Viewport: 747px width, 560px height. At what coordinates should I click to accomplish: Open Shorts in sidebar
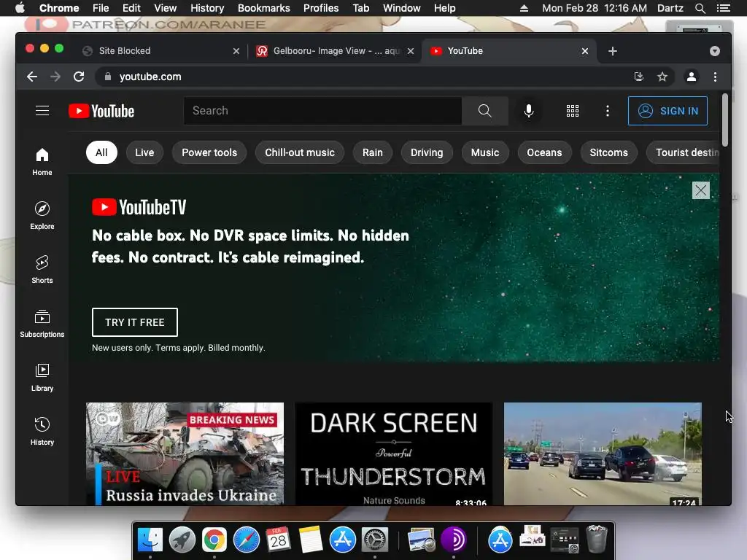point(42,270)
